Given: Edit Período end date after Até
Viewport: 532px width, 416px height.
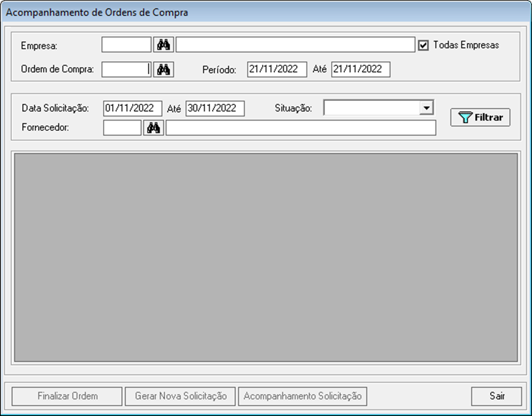Looking at the screenshot, I should tap(361, 69).
